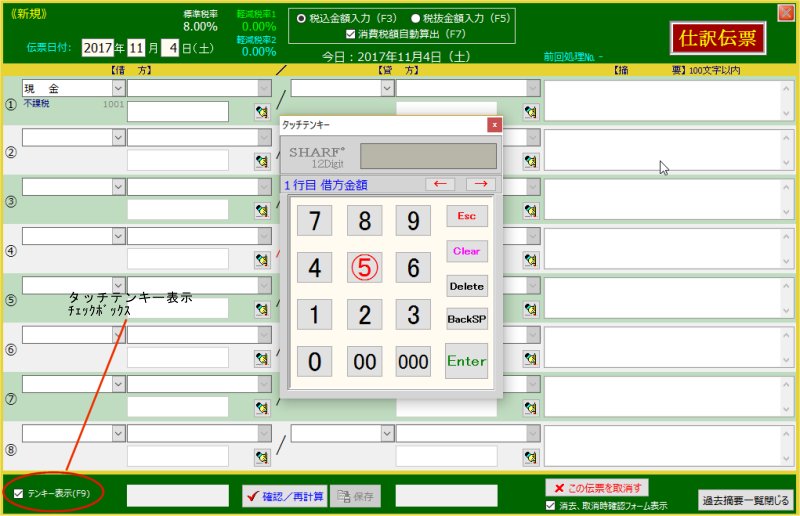Open the row 8 credit account dropdown
The width and height of the screenshot is (800, 516).
[x=387, y=433]
